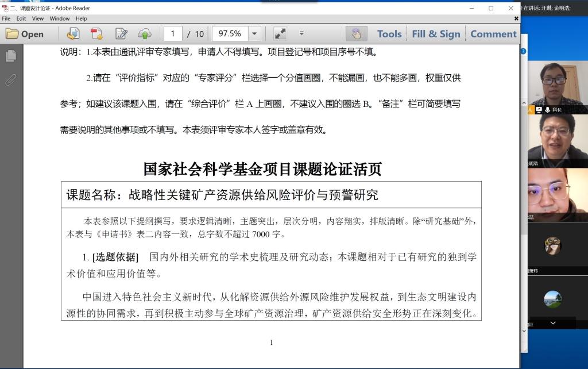
Task: Toggle the touch mode hand button
Action: (x=356, y=34)
